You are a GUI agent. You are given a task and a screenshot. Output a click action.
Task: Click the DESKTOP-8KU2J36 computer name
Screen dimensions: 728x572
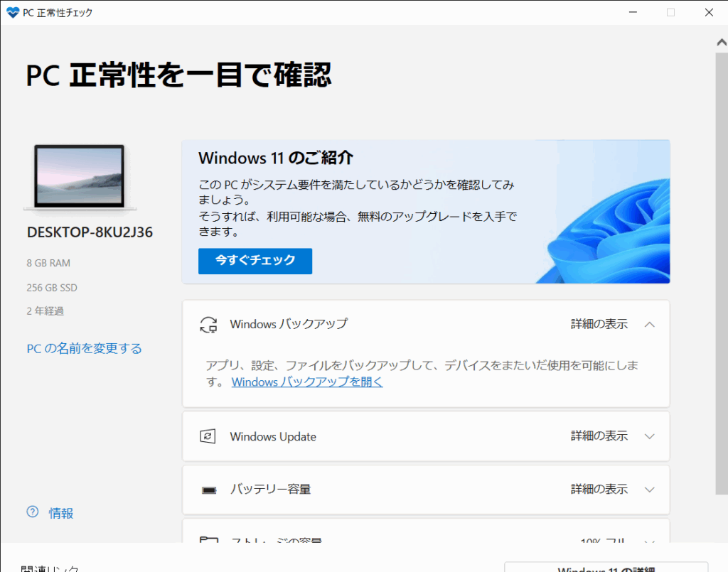point(90,232)
